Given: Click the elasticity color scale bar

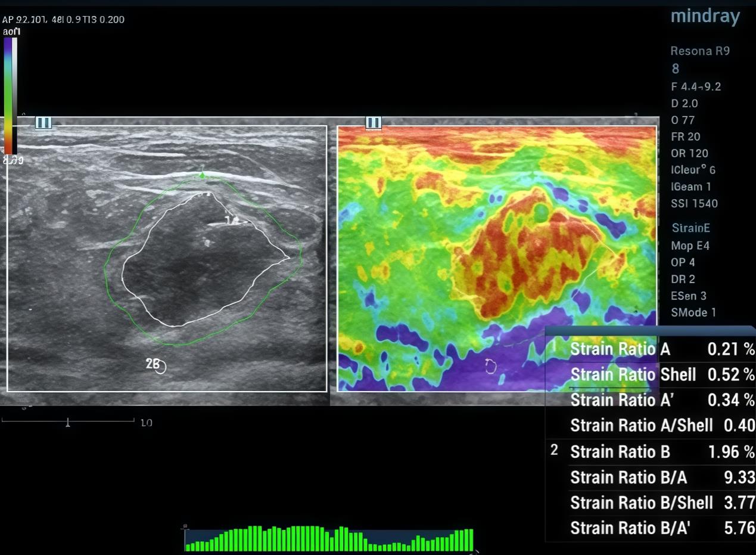Looking at the screenshot, I should tap(10, 96).
